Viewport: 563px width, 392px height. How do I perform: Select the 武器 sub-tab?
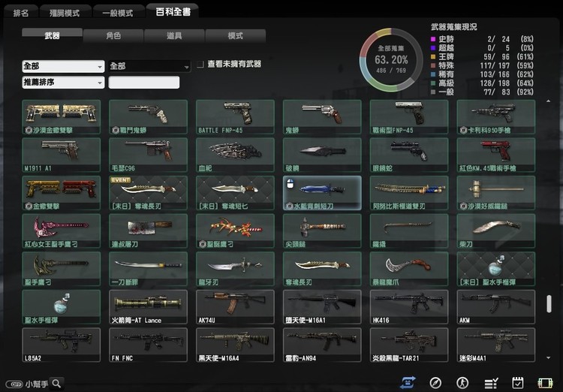click(x=52, y=35)
